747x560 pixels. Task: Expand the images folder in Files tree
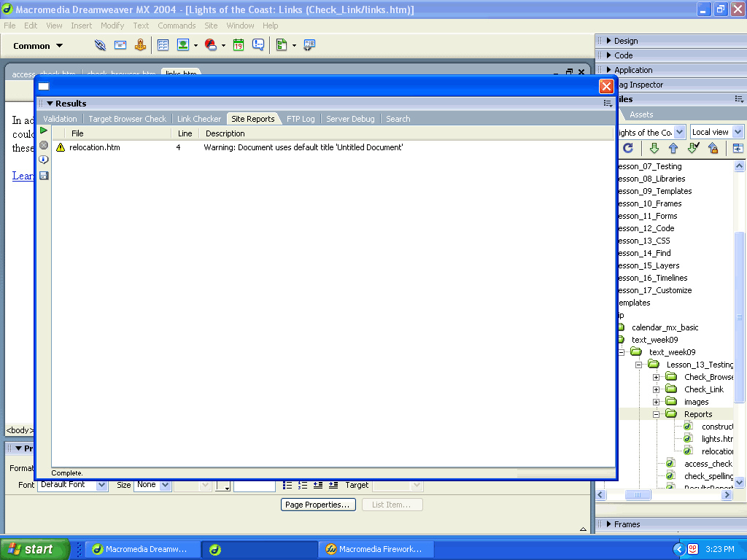click(x=656, y=402)
